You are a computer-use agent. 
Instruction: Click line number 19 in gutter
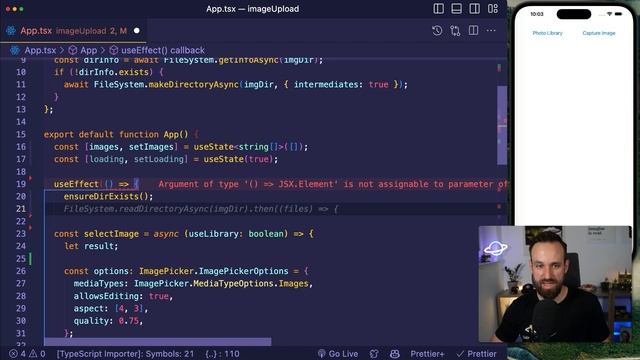(21, 184)
